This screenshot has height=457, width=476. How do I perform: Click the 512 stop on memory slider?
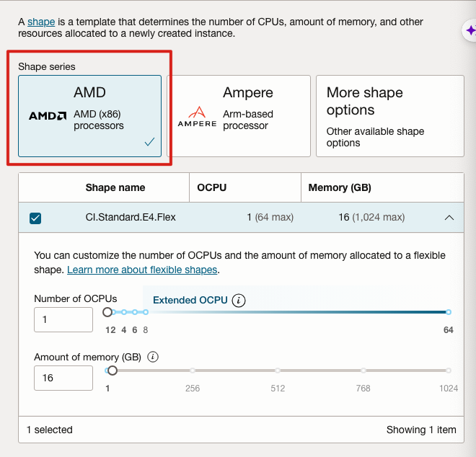pyautogui.click(x=278, y=371)
